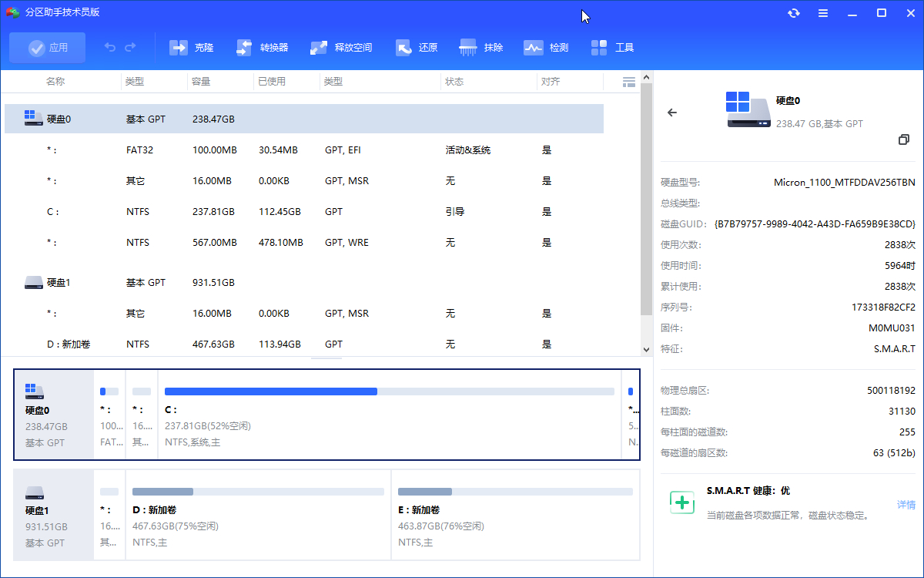Image resolution: width=924 pixels, height=578 pixels.
Task: Open the hamburger menu in title bar
Action: [823, 13]
